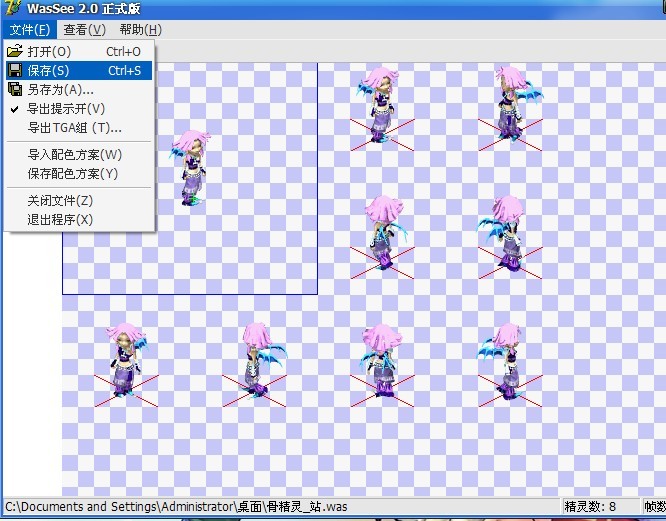
Task: Select 保存配色方案(Y) menu entry
Action: click(79, 174)
